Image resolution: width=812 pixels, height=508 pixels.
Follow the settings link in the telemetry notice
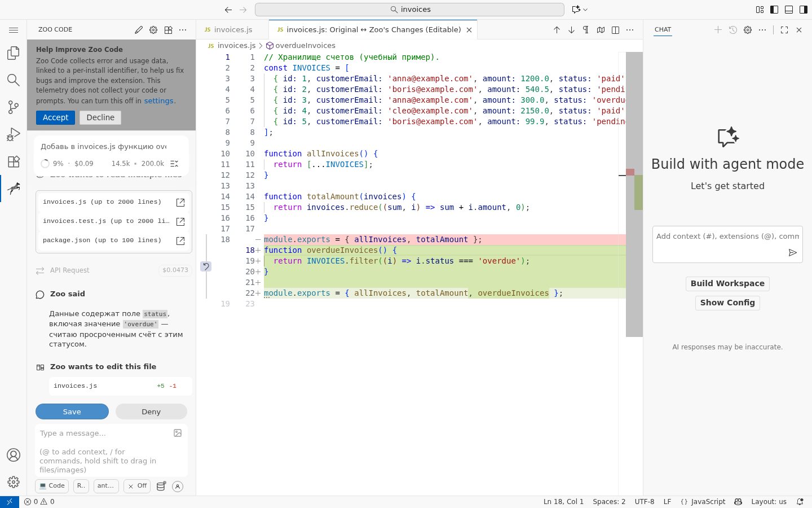[x=158, y=101]
